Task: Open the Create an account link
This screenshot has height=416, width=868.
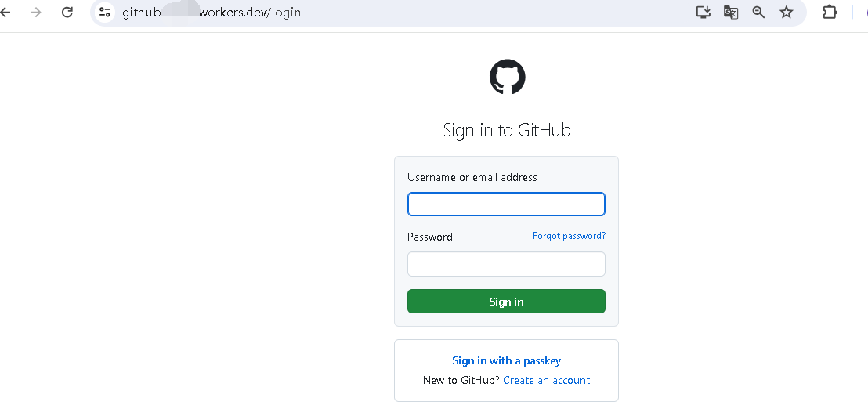Action: coord(546,380)
